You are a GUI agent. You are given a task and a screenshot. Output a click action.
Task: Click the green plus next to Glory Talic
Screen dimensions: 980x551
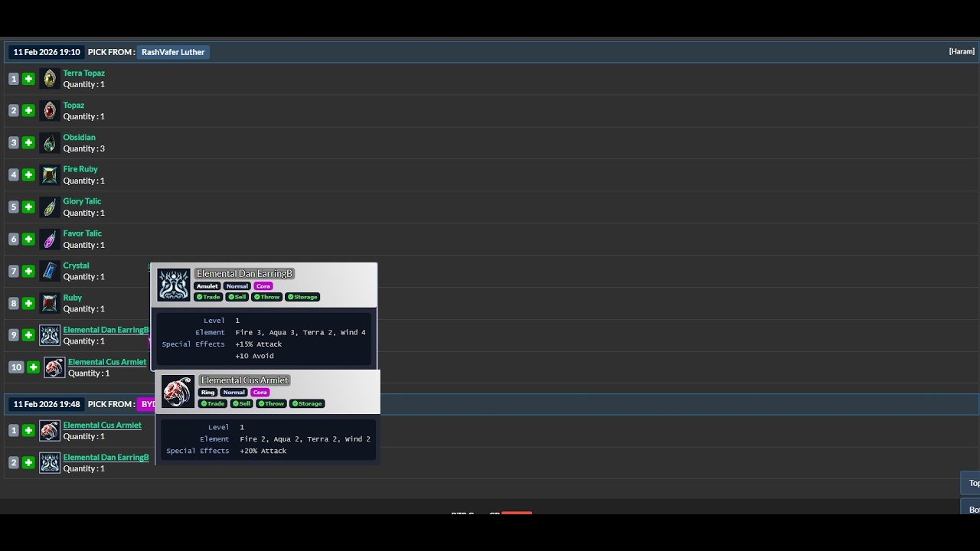[x=28, y=207]
